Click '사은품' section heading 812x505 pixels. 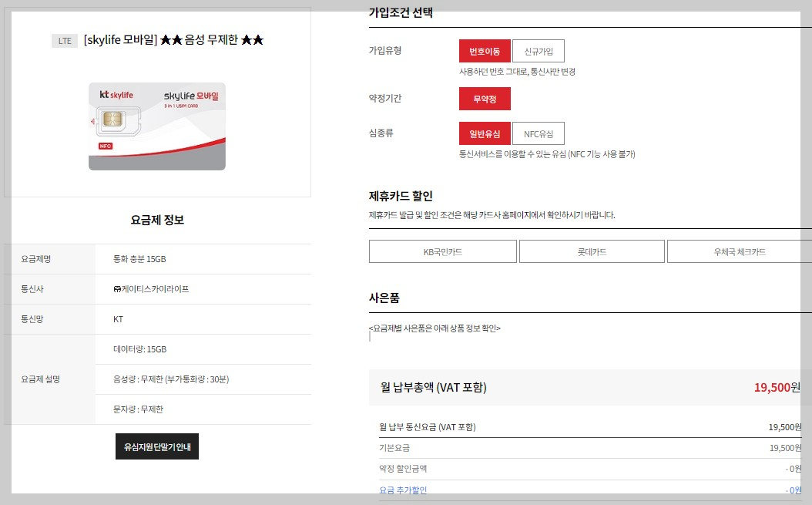pos(384,298)
